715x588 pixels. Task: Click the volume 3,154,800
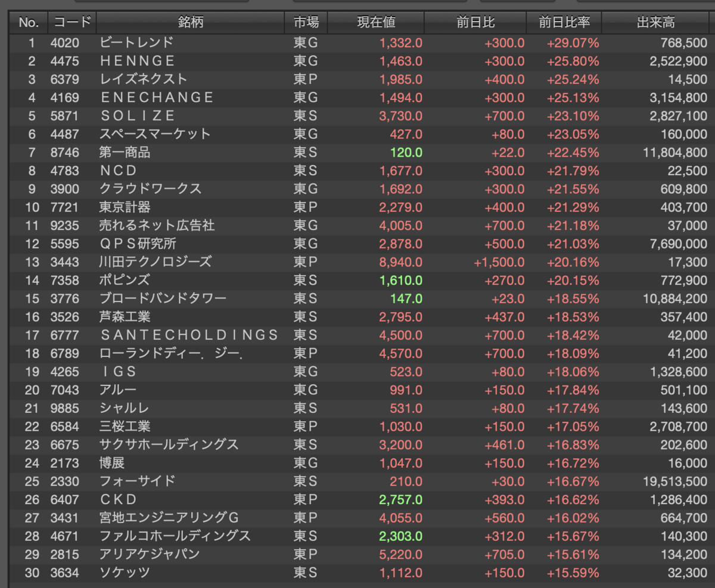coord(679,98)
